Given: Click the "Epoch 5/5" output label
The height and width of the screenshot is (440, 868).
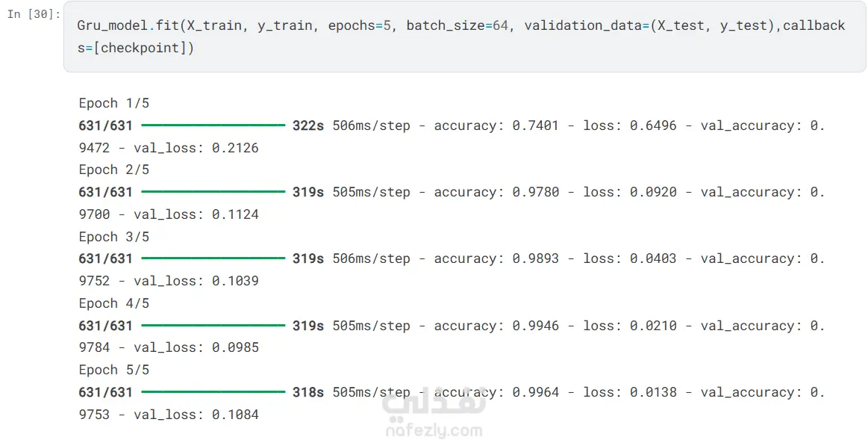Looking at the screenshot, I should (114, 370).
